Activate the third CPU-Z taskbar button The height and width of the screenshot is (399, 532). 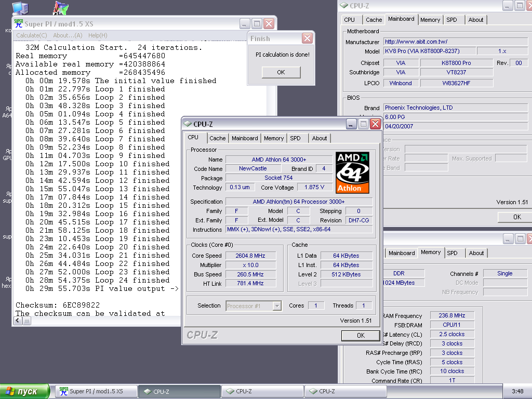345,391
